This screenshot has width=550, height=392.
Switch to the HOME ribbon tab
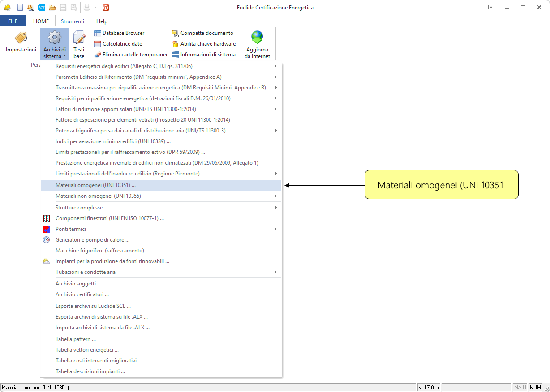click(41, 21)
